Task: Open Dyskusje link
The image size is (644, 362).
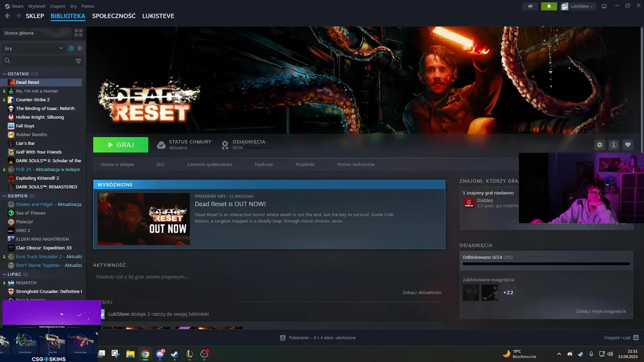Action: coord(264,164)
